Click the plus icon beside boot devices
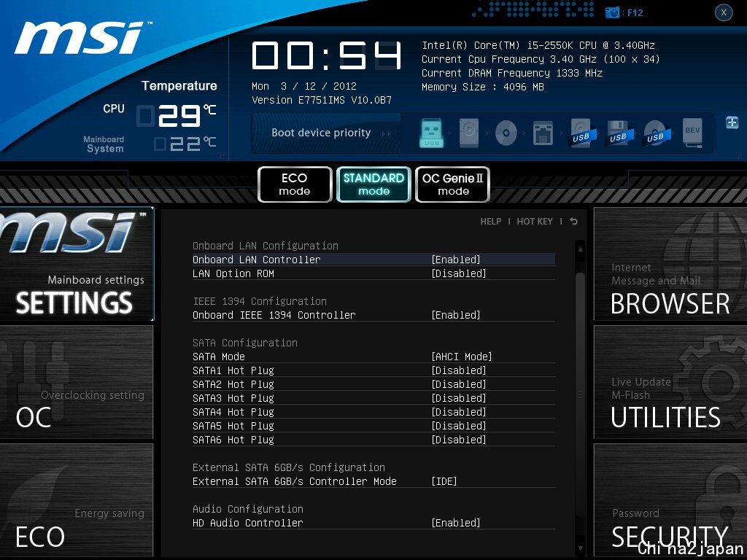The image size is (747, 560). click(x=732, y=122)
